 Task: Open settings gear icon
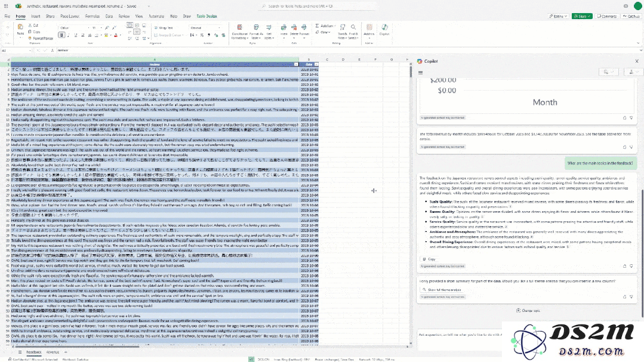[625, 6]
